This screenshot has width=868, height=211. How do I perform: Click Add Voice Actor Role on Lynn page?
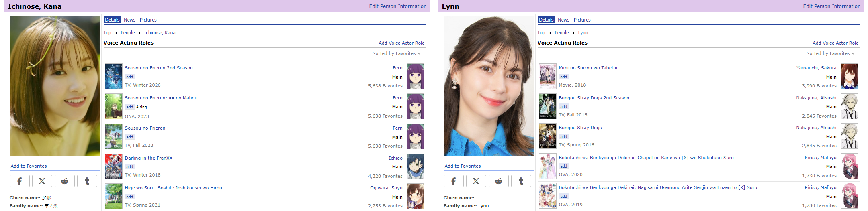pyautogui.click(x=835, y=43)
